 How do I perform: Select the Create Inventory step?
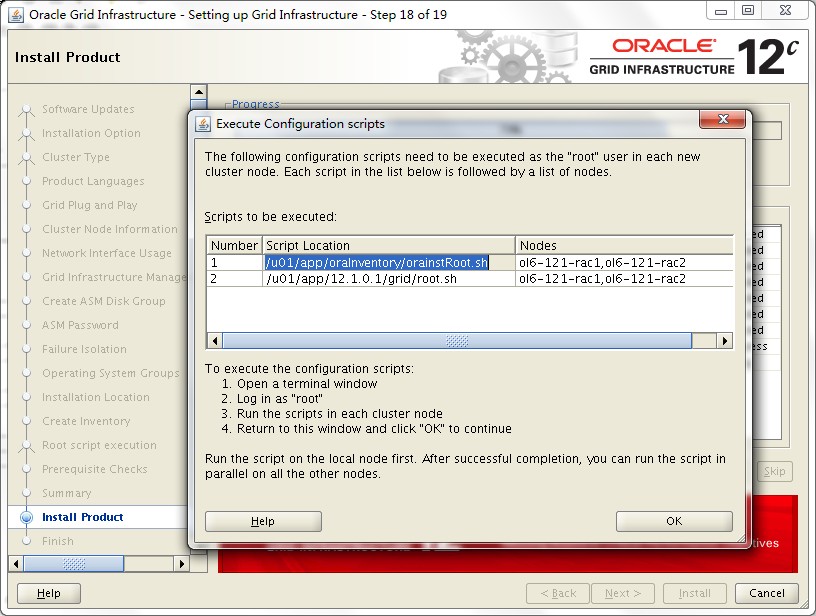click(86, 421)
